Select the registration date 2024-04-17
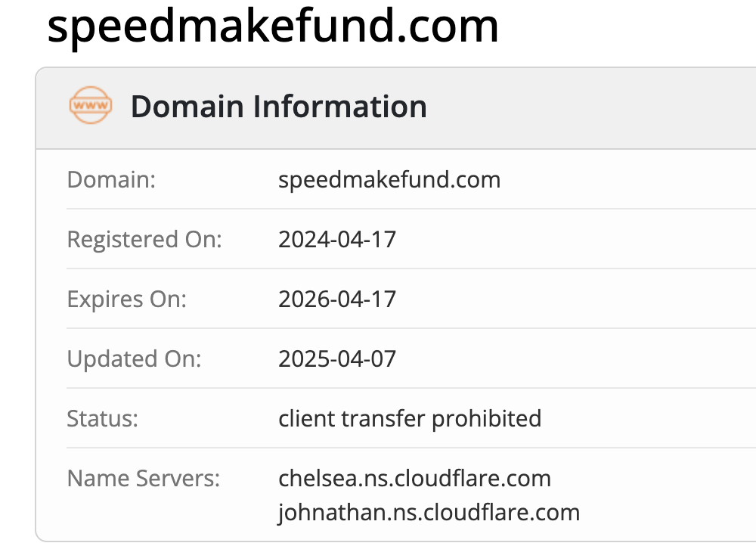756x543 pixels. pyautogui.click(x=337, y=240)
